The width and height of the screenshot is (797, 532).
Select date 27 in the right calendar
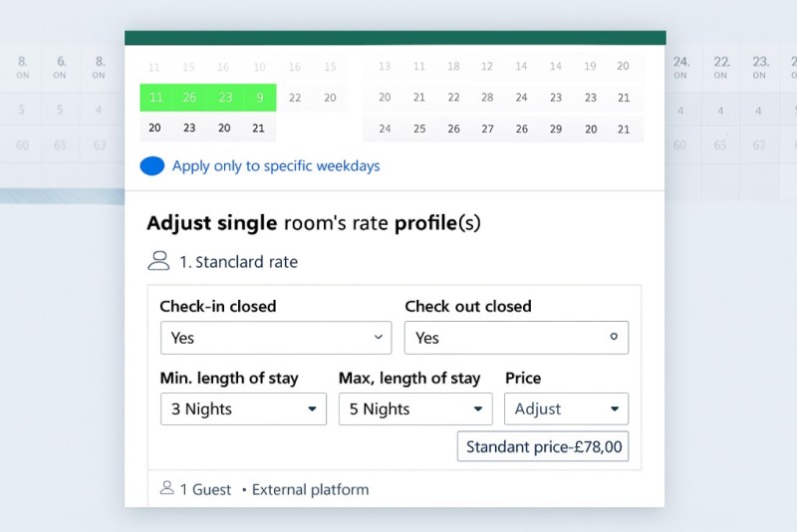point(487,129)
